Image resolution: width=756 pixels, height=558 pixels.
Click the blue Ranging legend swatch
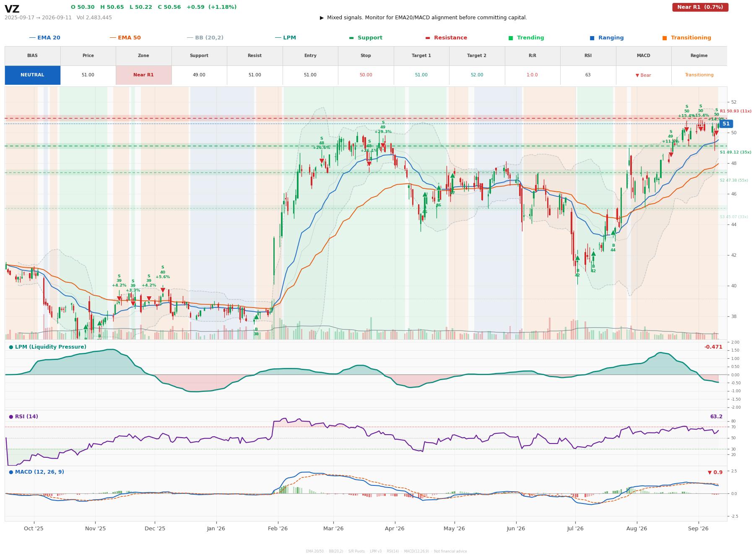[592, 38]
